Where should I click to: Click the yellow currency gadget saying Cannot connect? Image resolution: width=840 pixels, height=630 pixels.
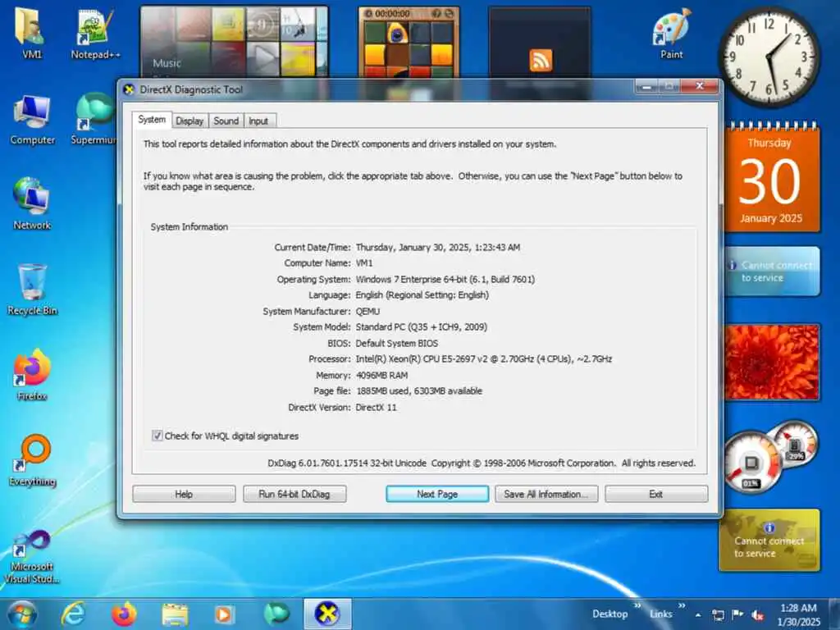point(769,540)
